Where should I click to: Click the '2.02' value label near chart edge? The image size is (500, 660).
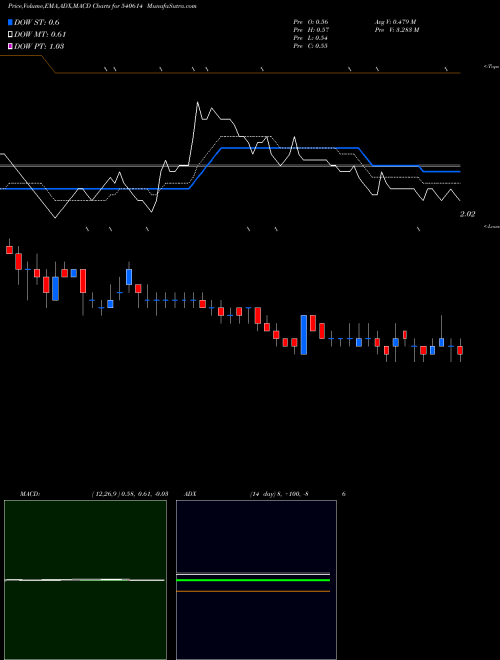467,214
